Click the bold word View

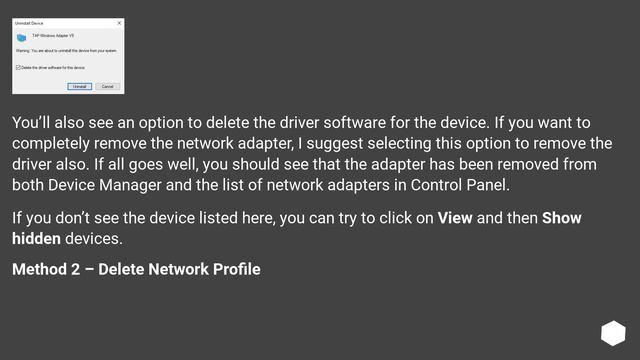click(x=455, y=218)
